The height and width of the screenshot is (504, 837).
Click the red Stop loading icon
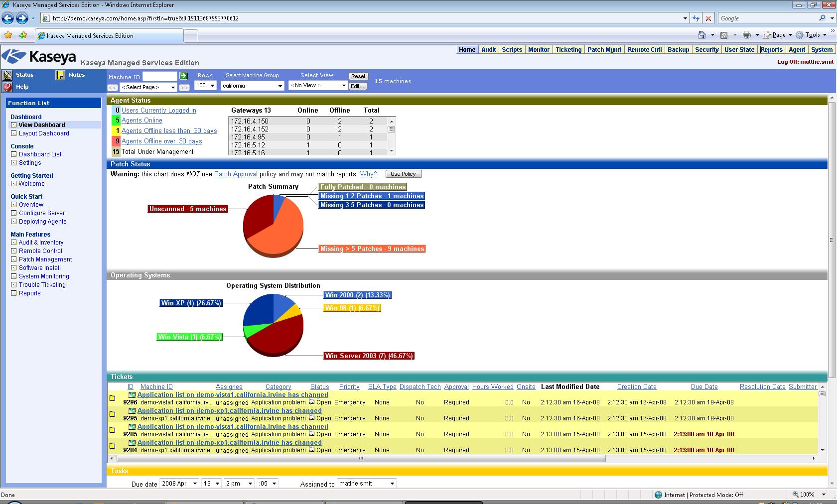[x=708, y=18]
